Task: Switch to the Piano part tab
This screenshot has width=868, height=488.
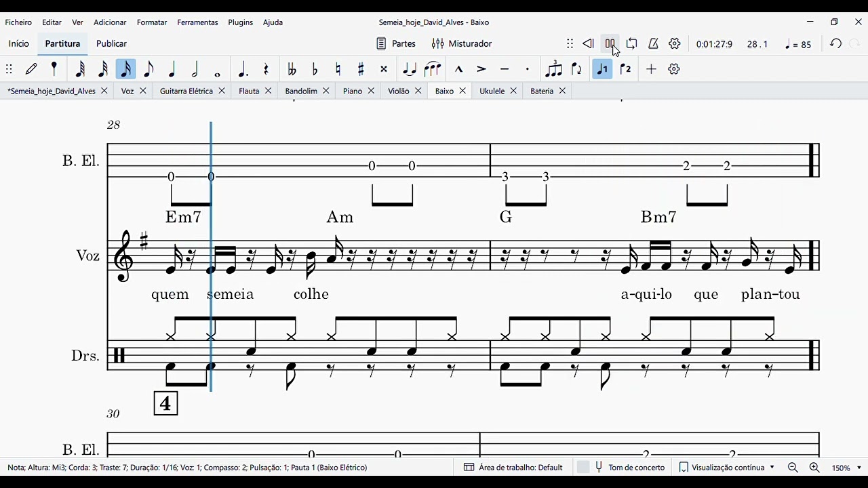Action: tap(353, 91)
